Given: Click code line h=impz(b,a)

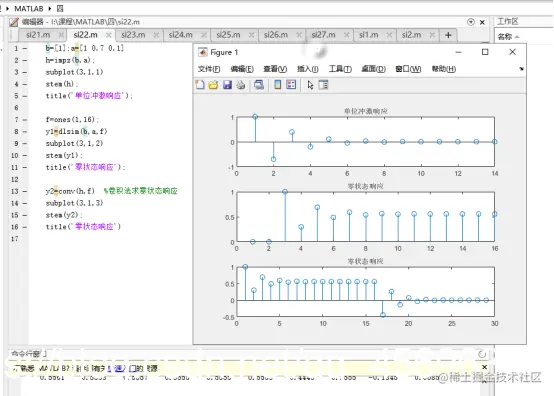Looking at the screenshot, I should tap(70, 60).
